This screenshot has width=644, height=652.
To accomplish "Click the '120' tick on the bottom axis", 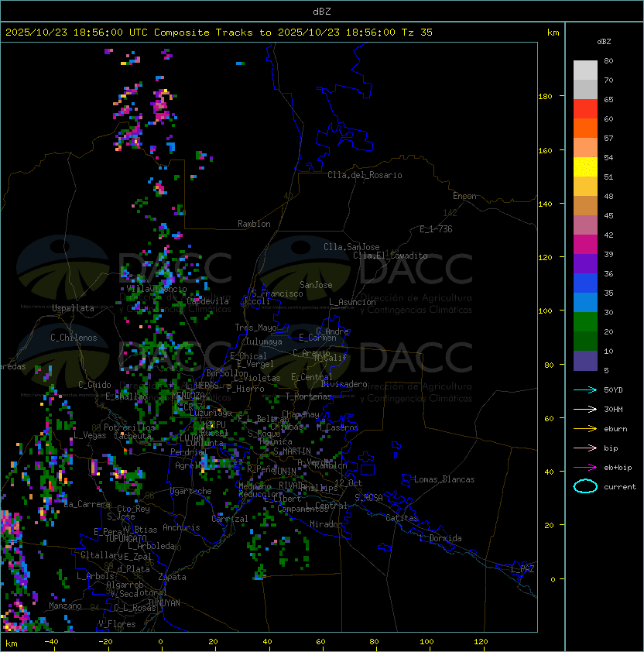I will coord(481,642).
